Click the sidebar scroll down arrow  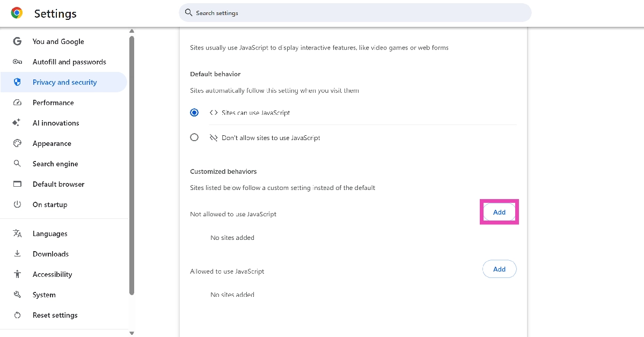point(131,333)
